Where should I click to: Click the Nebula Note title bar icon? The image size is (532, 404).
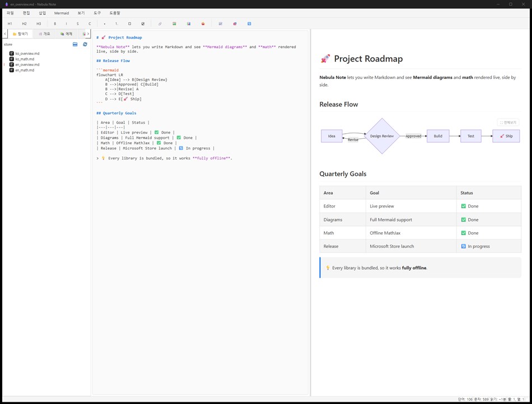(6, 4)
